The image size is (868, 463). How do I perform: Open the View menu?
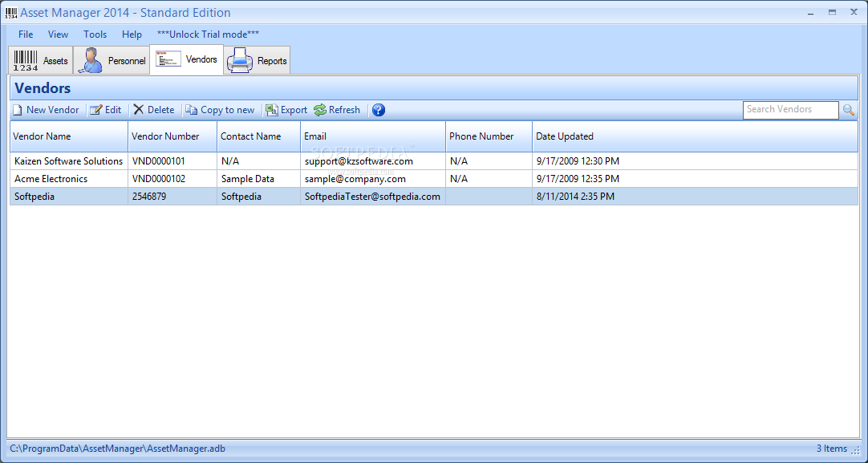pos(58,35)
